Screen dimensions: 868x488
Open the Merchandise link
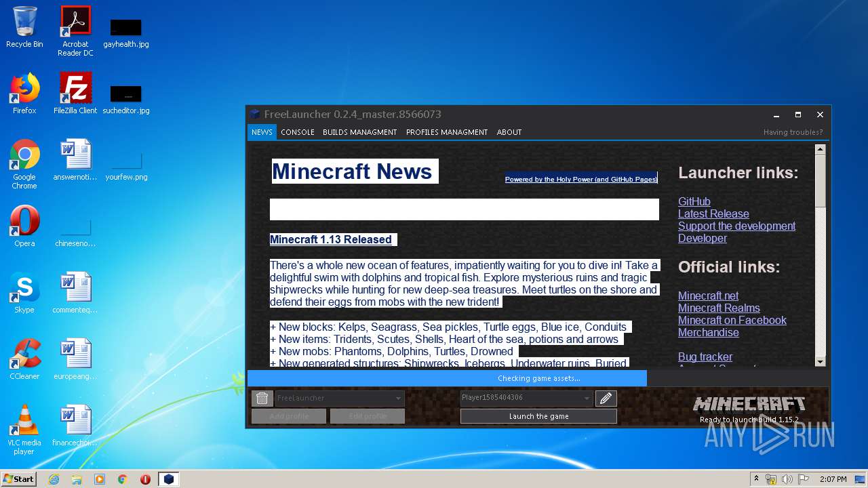point(709,332)
